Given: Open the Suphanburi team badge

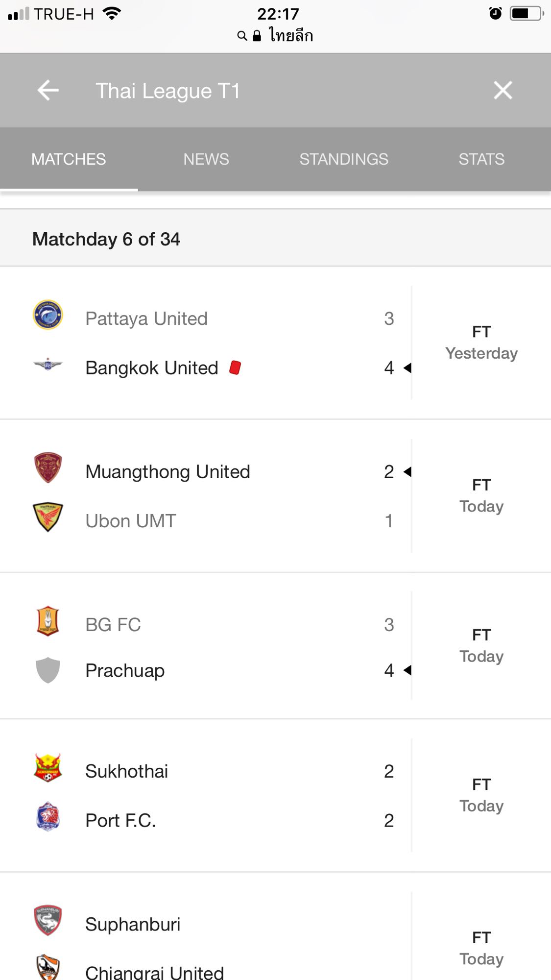Looking at the screenshot, I should (x=48, y=920).
